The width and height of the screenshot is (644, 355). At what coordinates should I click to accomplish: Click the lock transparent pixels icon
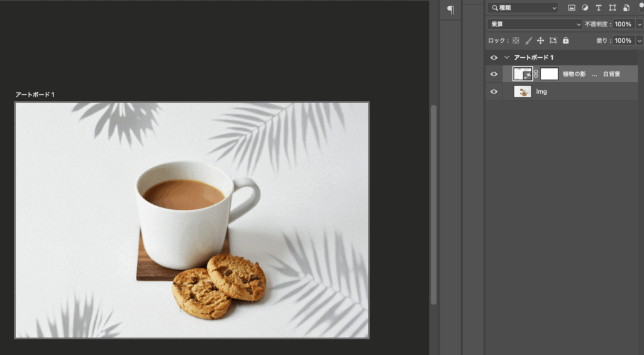(516, 40)
